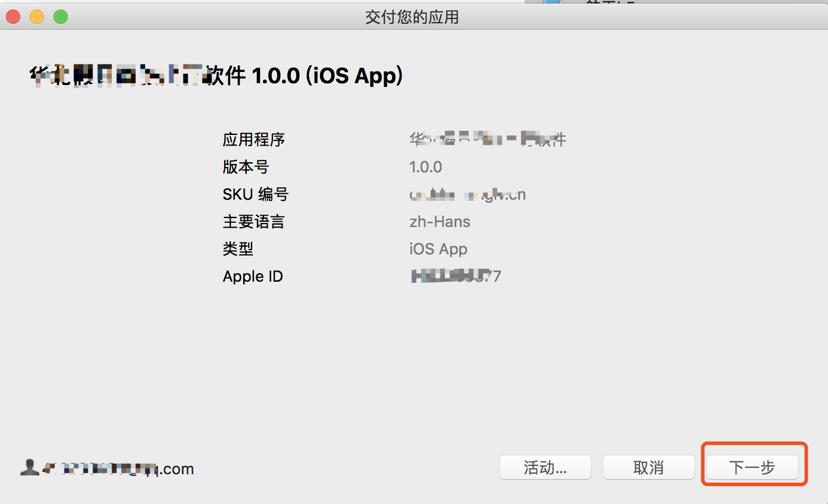Select the 主要语言 label
Viewport: 828px width, 504px height.
254,222
